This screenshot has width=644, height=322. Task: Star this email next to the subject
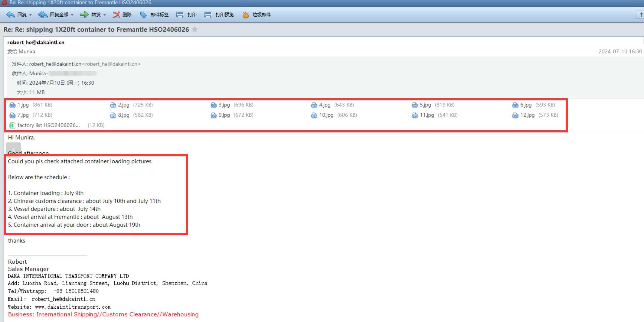(x=195, y=29)
